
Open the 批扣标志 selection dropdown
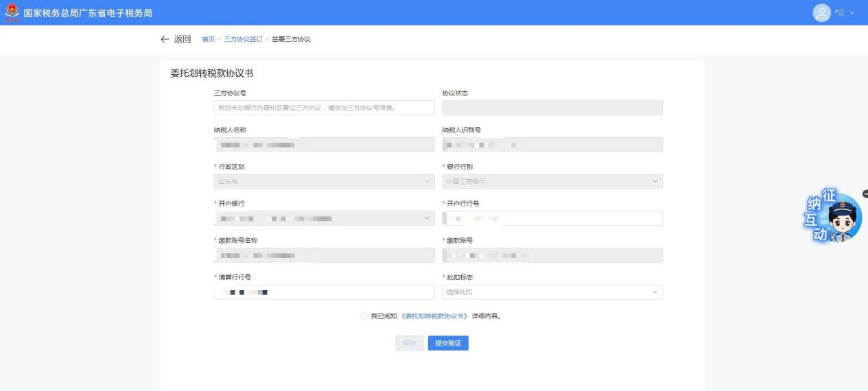[x=552, y=292]
